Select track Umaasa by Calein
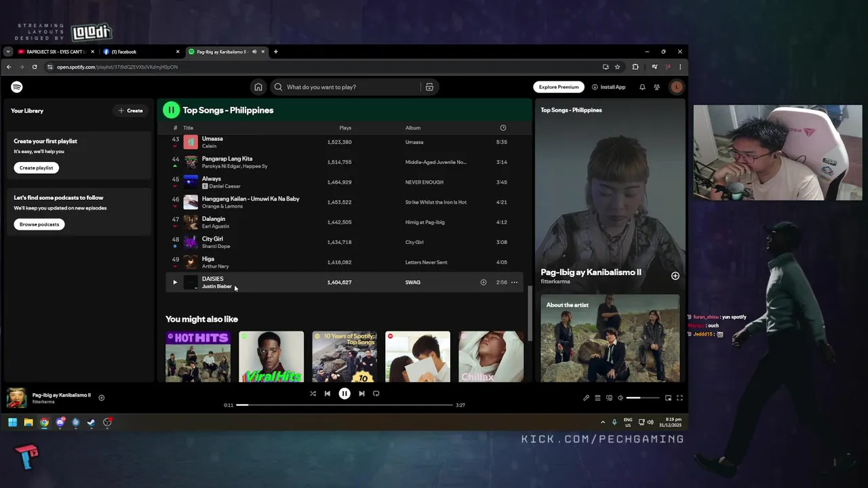This screenshot has width=868, height=488. pos(344,142)
